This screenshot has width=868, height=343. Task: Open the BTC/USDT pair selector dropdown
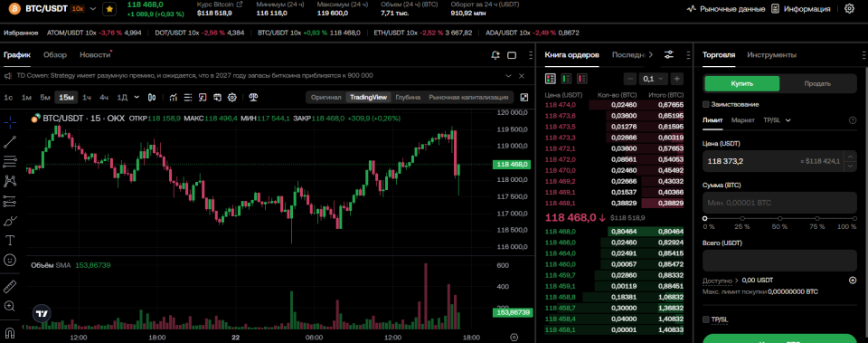pos(93,9)
